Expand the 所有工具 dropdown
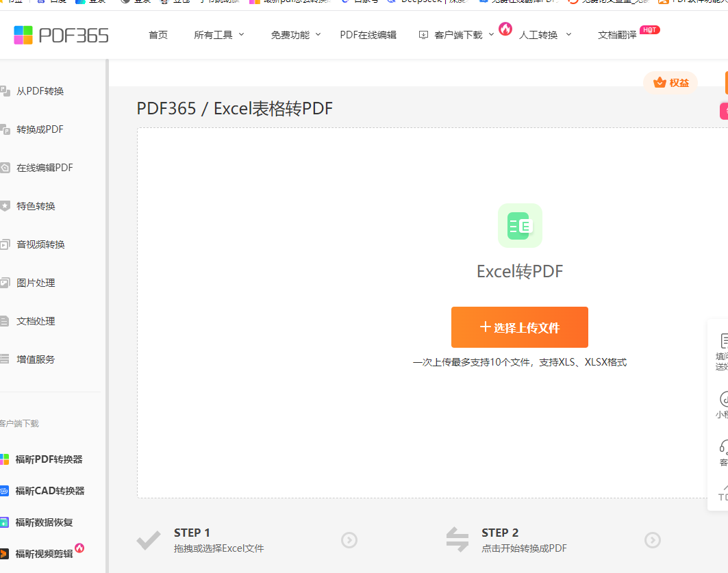 pos(219,35)
